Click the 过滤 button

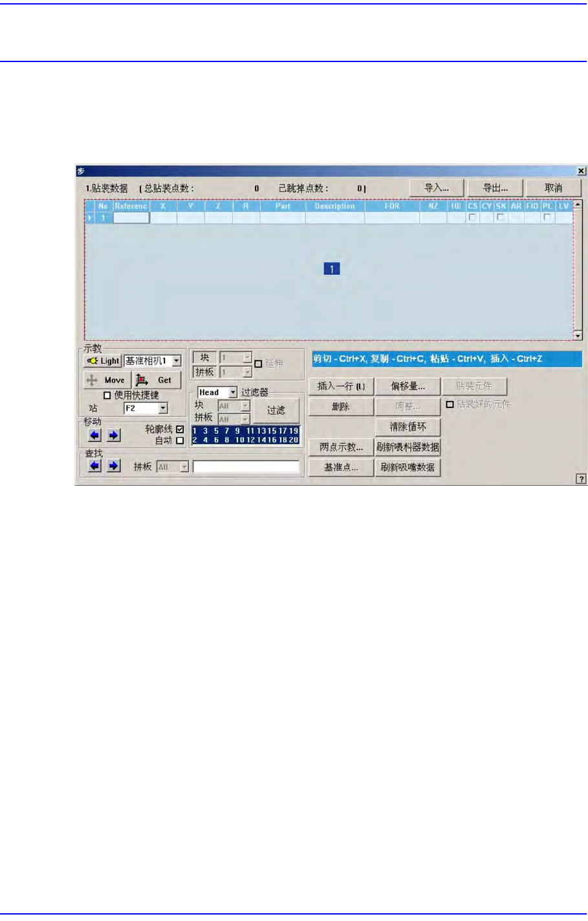coord(276,410)
